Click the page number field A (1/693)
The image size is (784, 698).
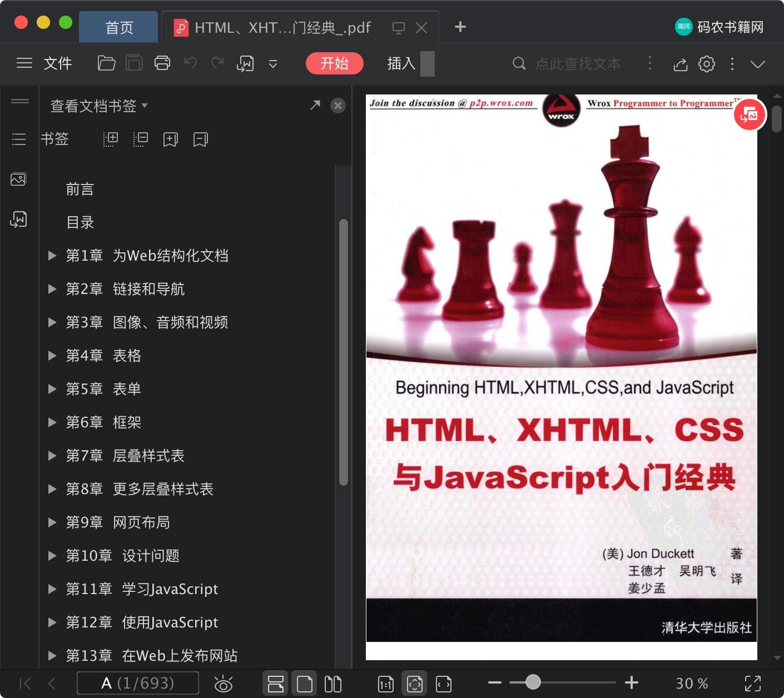(x=138, y=683)
